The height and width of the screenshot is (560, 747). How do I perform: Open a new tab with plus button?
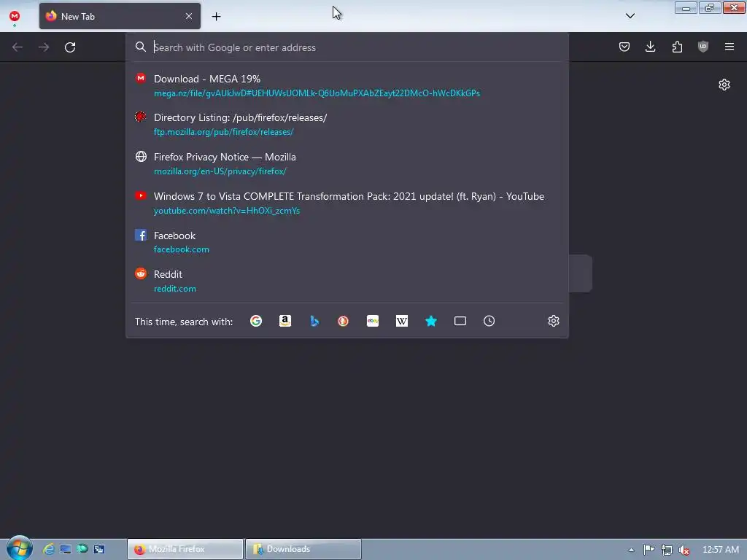pos(216,17)
